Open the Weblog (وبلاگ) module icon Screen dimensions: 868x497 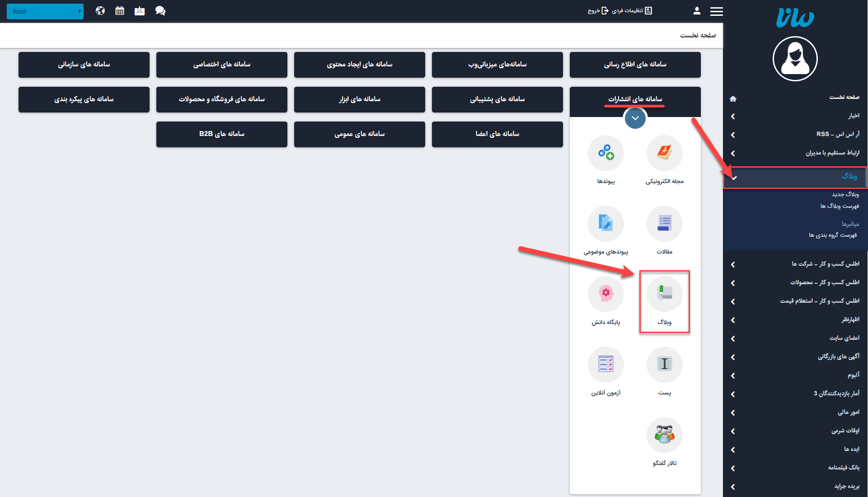(x=664, y=295)
